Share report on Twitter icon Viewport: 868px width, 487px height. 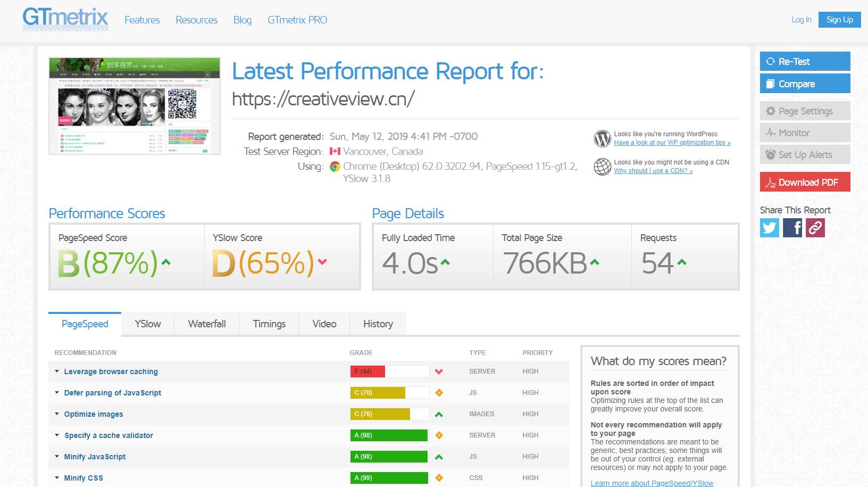pyautogui.click(x=770, y=228)
